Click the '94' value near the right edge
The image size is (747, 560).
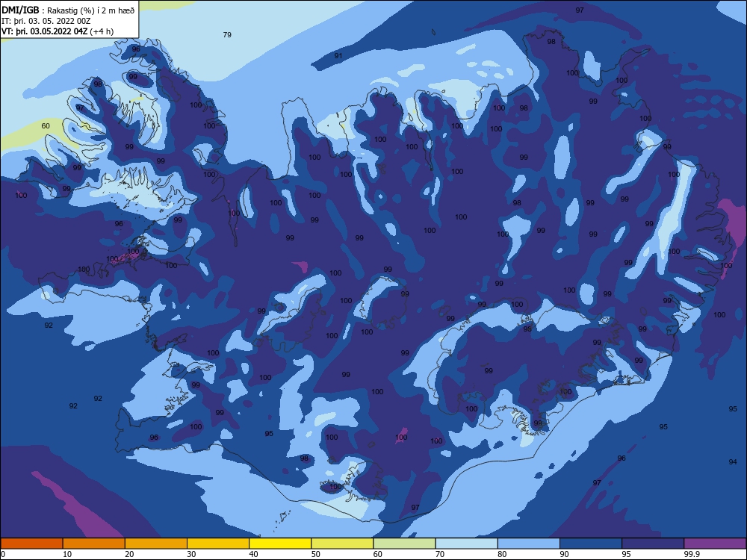(x=733, y=462)
